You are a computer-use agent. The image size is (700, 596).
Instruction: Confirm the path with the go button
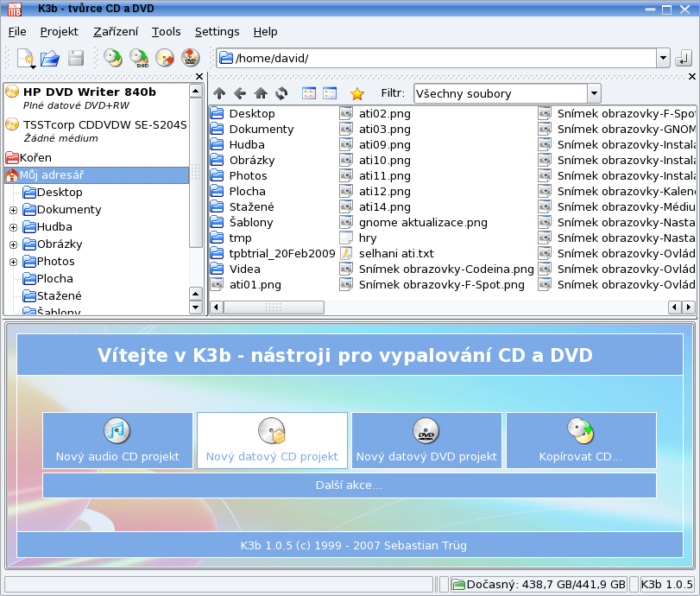684,58
